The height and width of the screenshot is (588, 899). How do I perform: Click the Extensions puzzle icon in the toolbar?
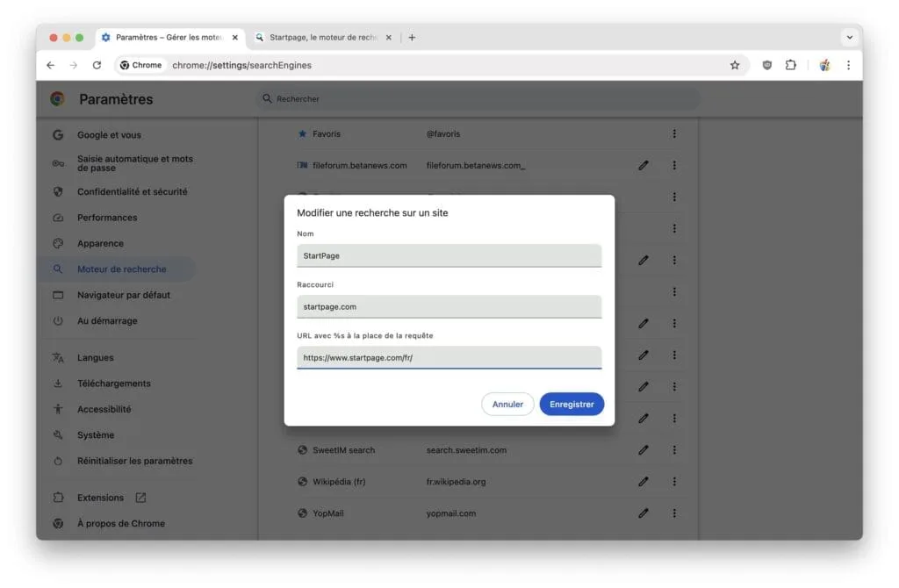[791, 65]
